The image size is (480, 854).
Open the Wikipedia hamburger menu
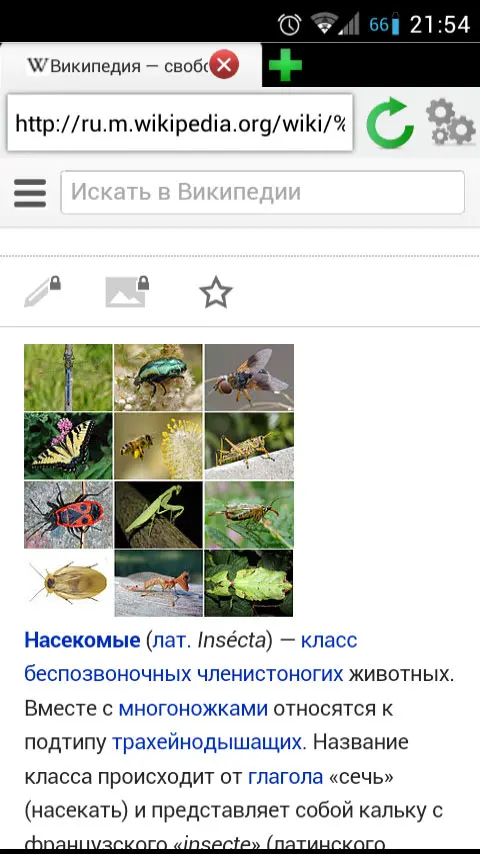(x=30, y=193)
